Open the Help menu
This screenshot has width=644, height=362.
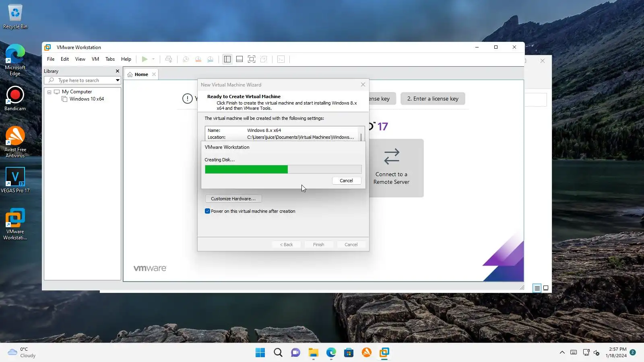(x=126, y=59)
